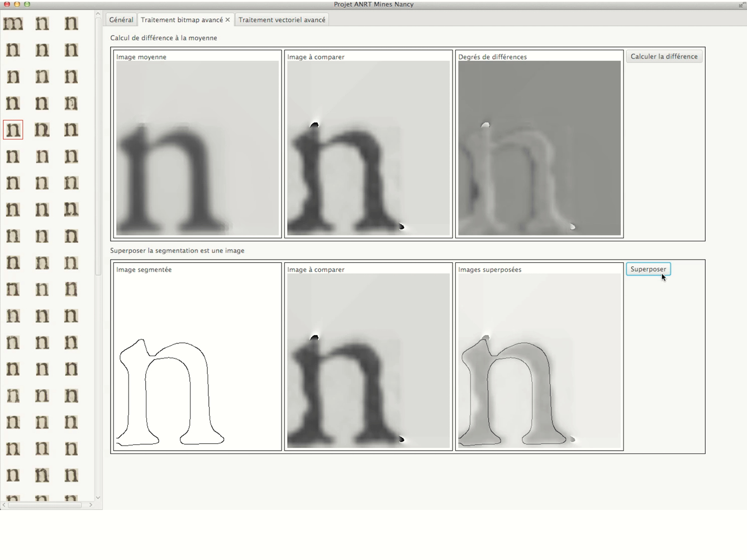The image size is (747, 560).
Task: Click the Calculer la différence button
Action: tap(664, 56)
